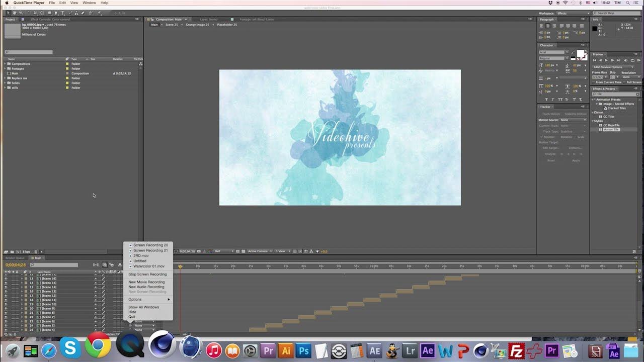Image resolution: width=644 pixels, height=362 pixels.
Task: Switch to the Render Queue tab
Action: click(15, 258)
